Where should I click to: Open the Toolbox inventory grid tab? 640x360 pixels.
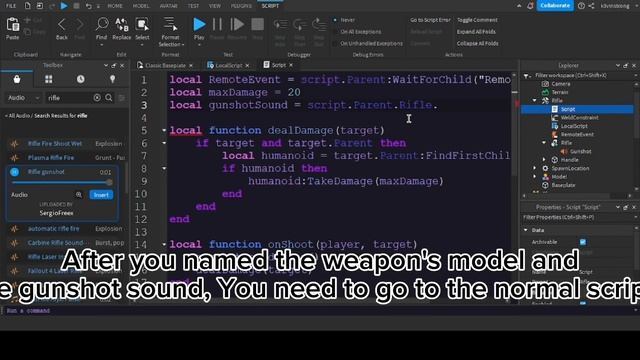(49, 79)
